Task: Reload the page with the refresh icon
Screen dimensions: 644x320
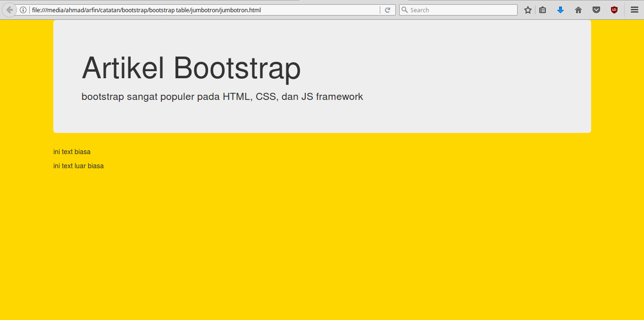Action: click(x=388, y=10)
